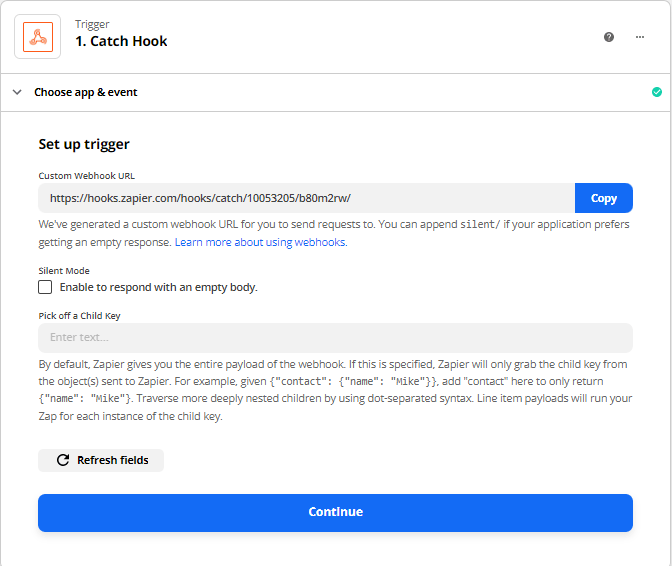Click the Webhooks app icon beside Catch Hook

tap(38, 37)
